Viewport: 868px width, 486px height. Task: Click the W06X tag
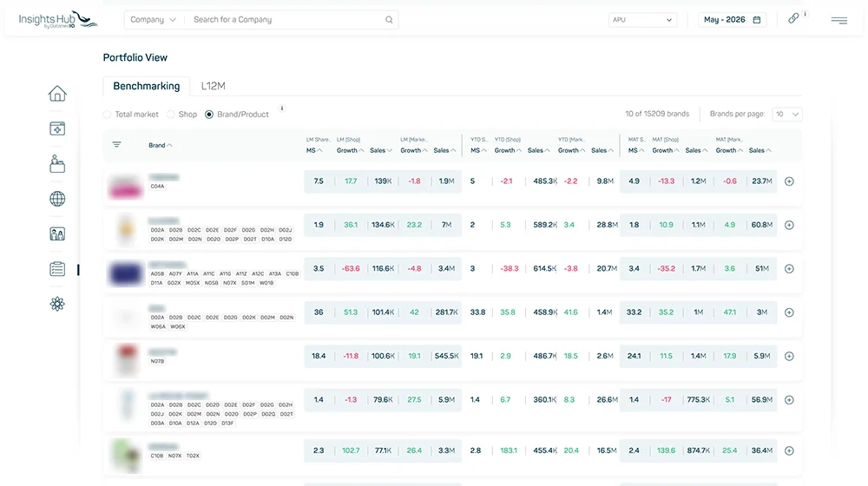178,327
